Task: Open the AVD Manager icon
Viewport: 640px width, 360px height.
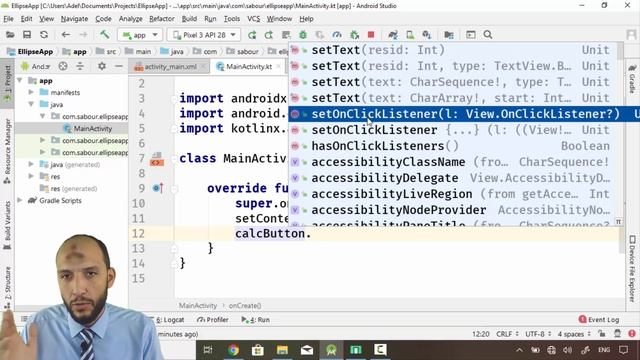Action: 410,35
